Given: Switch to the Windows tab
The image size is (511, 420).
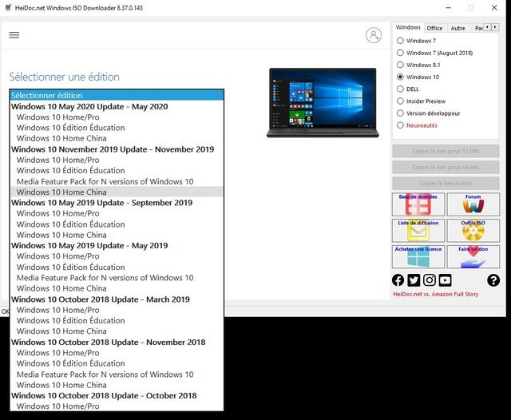Looking at the screenshot, I should (408, 27).
